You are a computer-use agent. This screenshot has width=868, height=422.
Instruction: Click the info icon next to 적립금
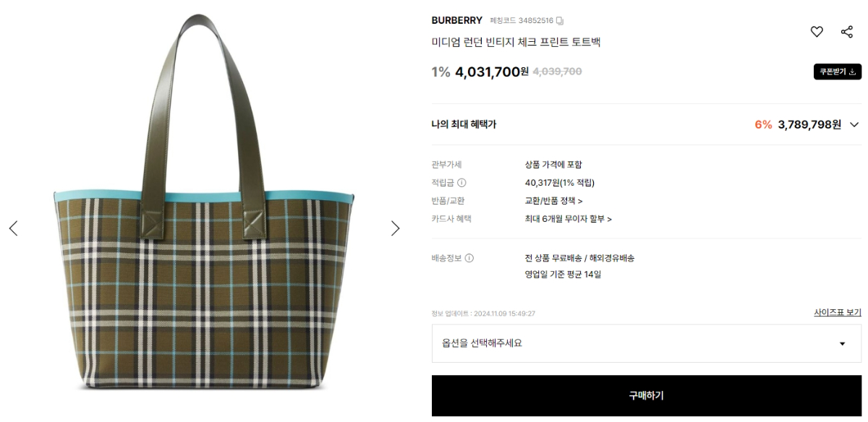tap(462, 183)
